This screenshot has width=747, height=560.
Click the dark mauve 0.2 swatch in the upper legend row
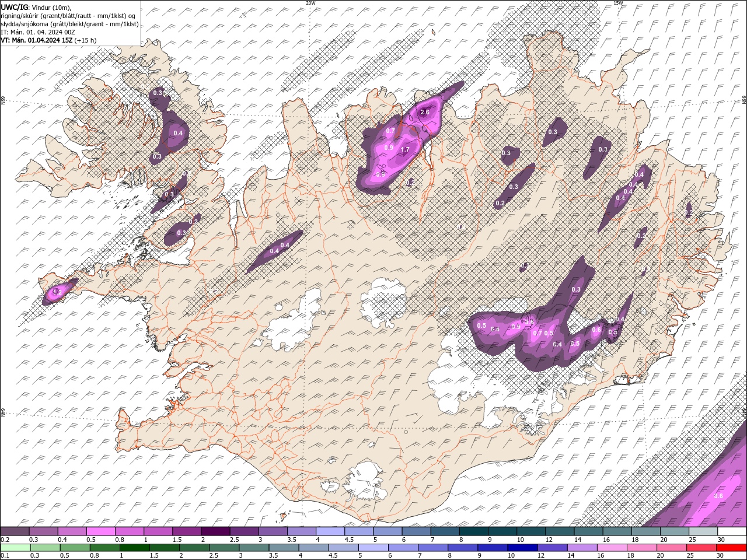pos(15,531)
